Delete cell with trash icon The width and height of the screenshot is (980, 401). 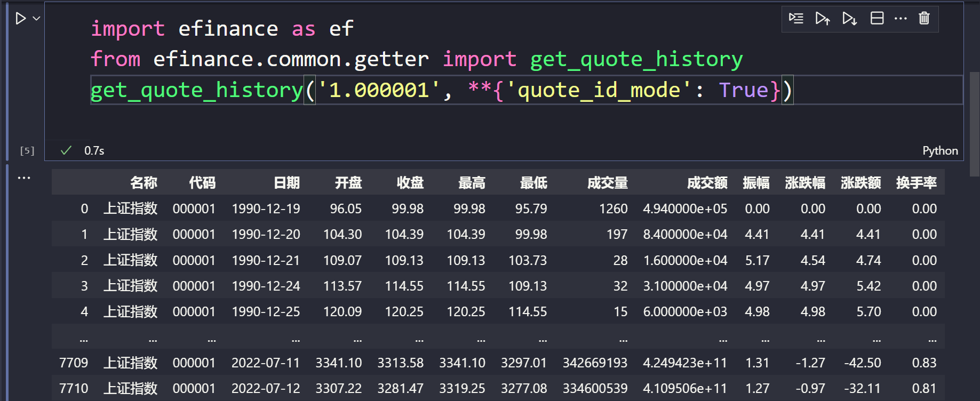coord(924,19)
